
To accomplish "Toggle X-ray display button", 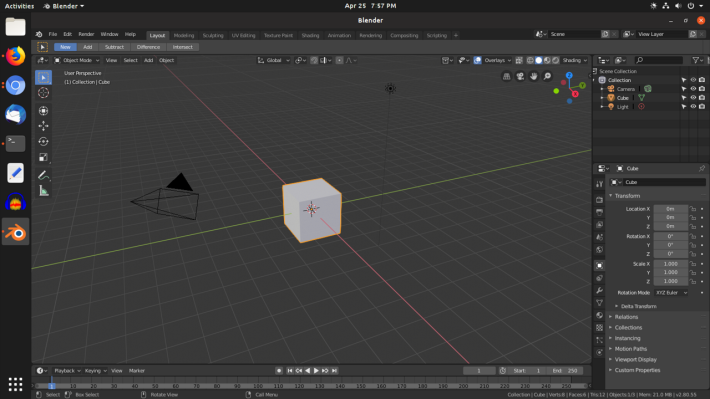I will 519,60.
